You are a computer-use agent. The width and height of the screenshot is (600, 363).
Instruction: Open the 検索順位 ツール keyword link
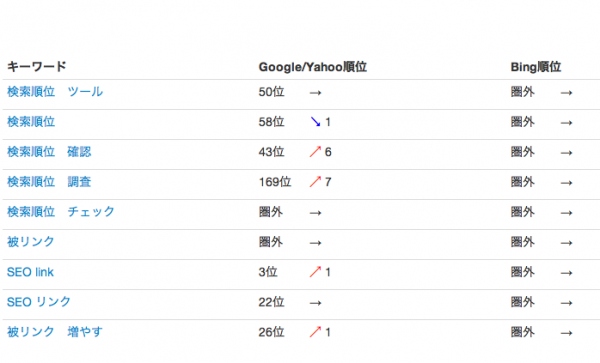coord(55,92)
